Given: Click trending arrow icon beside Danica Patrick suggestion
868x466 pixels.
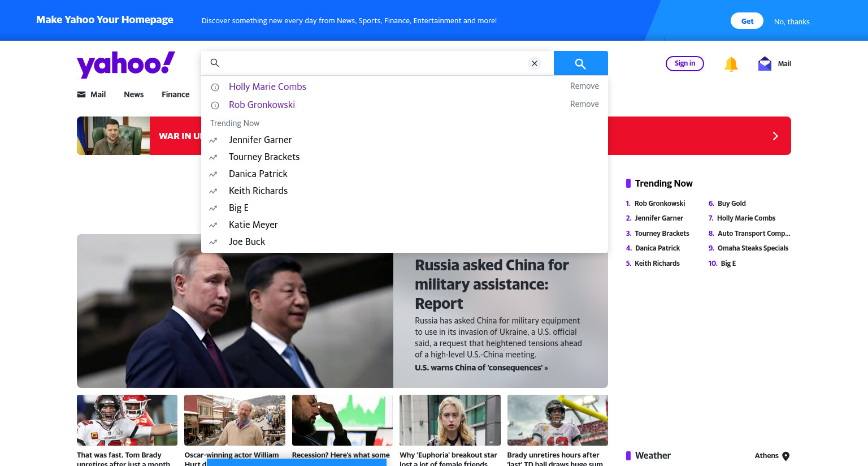Looking at the screenshot, I should coord(213,174).
